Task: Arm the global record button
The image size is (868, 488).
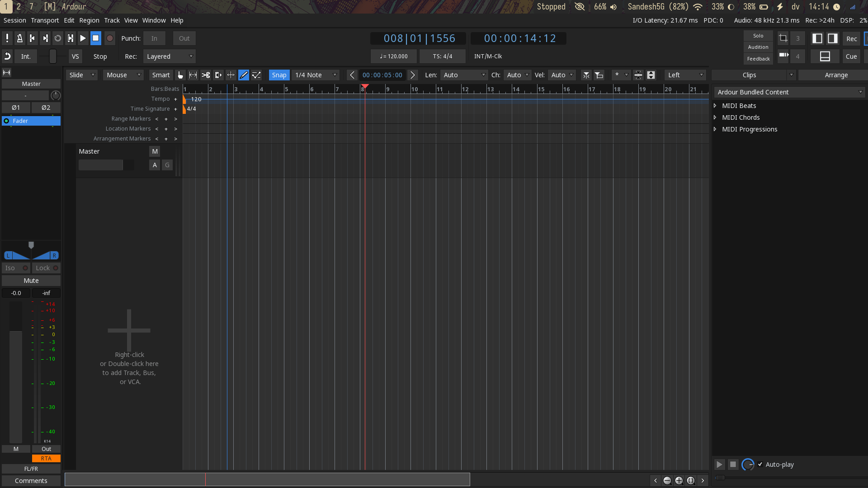Action: pyautogui.click(x=109, y=38)
